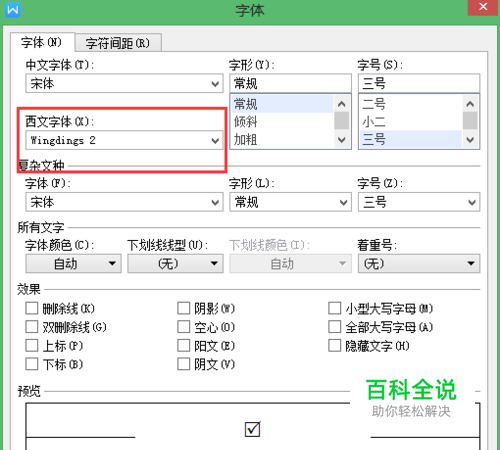Select 加粗 in the 字形 list
The width and height of the screenshot is (500, 450).
pyautogui.click(x=282, y=139)
